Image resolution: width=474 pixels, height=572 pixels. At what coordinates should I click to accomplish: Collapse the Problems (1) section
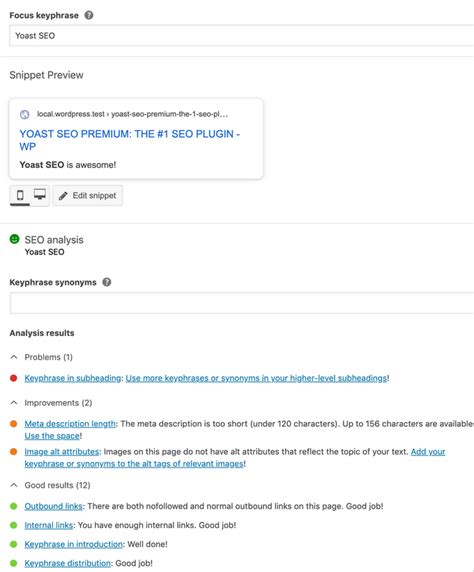[x=14, y=357]
